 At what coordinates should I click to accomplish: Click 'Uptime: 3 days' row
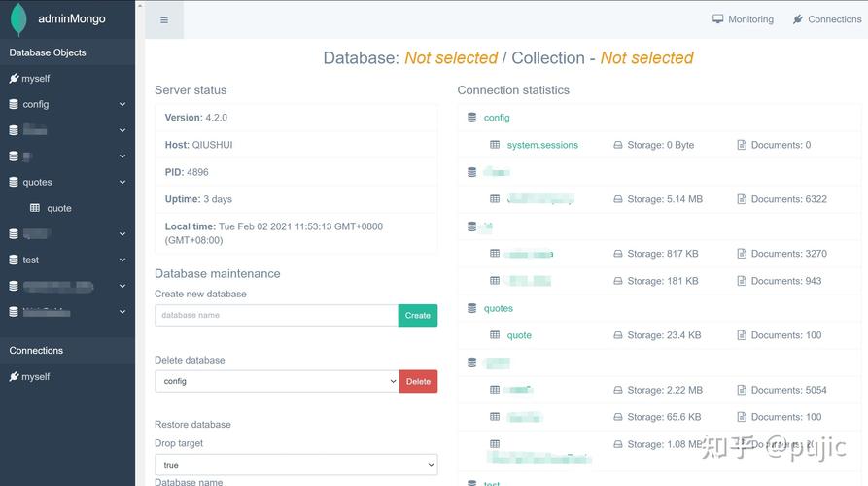296,199
